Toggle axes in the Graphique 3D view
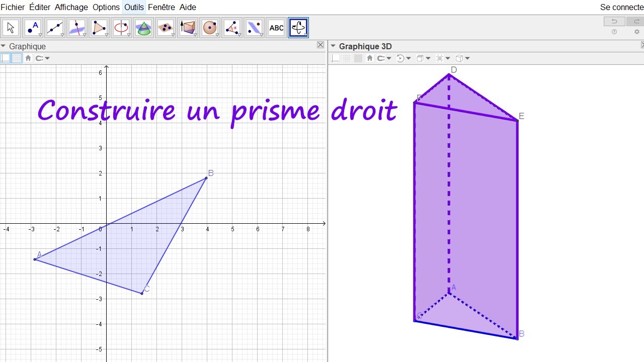Viewport: 644px width, 362px height. (x=336, y=58)
